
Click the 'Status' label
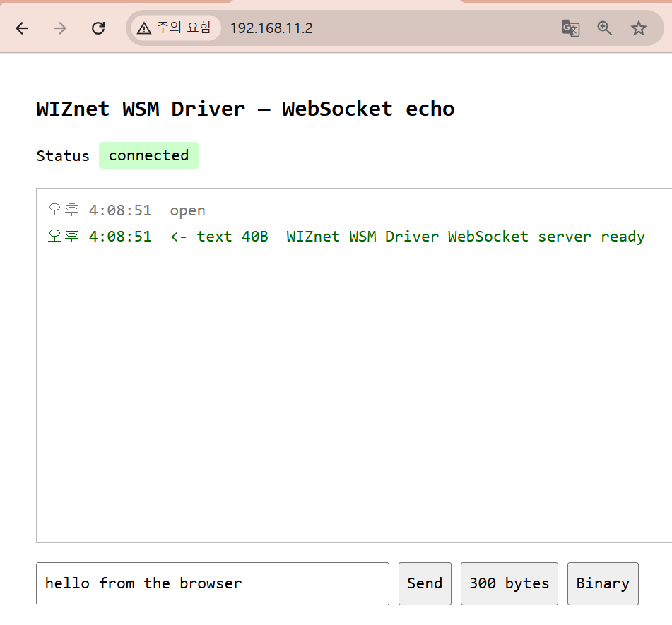tap(63, 155)
